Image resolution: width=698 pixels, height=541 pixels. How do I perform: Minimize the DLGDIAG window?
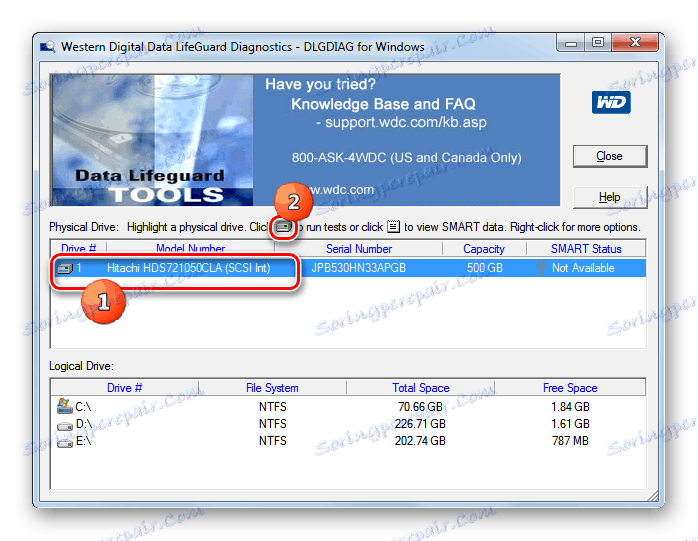[571, 43]
